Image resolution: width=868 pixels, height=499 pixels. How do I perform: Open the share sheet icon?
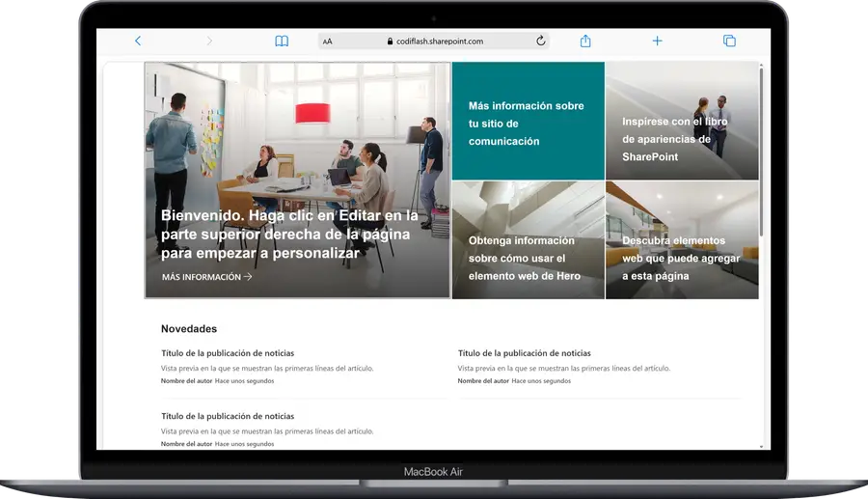(585, 41)
